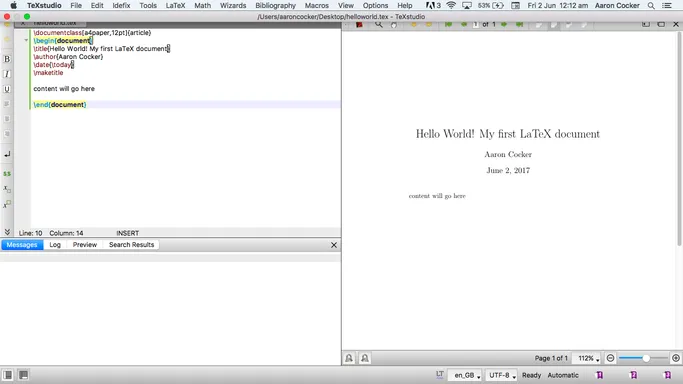Open the LaTeX menu
The height and width of the screenshot is (384, 683).
[175, 5]
